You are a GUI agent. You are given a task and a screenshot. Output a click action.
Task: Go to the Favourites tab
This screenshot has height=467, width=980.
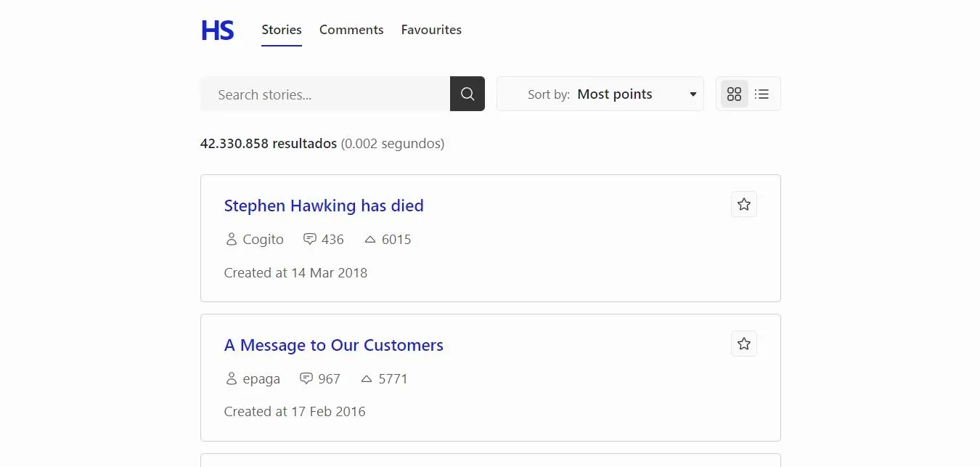pos(431,30)
